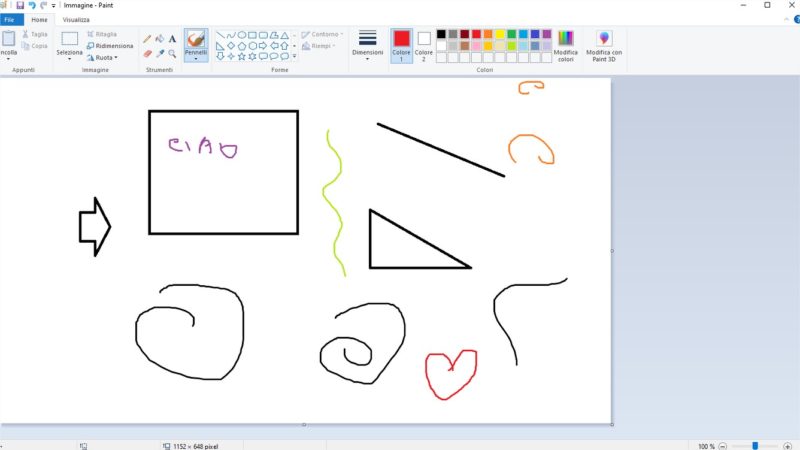The image size is (800, 450).
Task: Choose the straight Line shape
Action: 220,35
